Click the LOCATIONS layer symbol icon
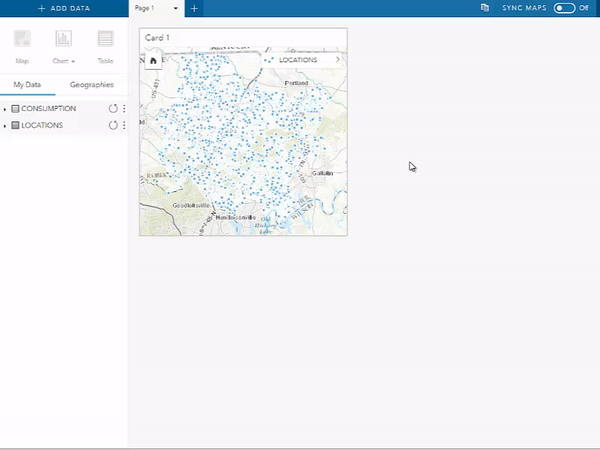This screenshot has width=600, height=450. [269, 60]
